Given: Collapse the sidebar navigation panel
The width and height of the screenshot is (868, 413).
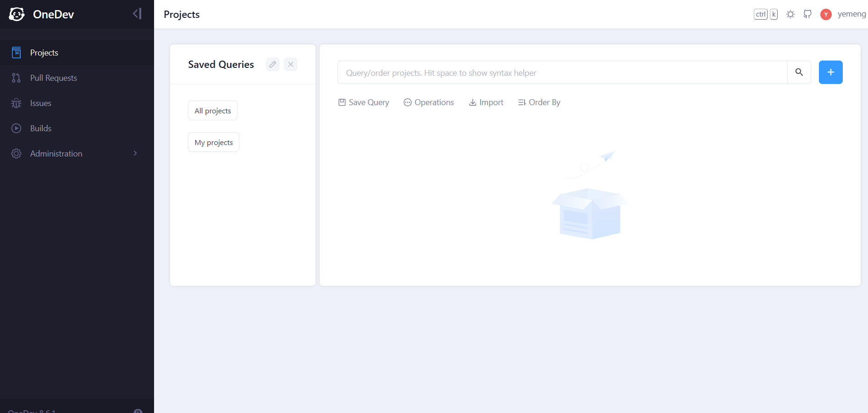Looking at the screenshot, I should [x=137, y=14].
